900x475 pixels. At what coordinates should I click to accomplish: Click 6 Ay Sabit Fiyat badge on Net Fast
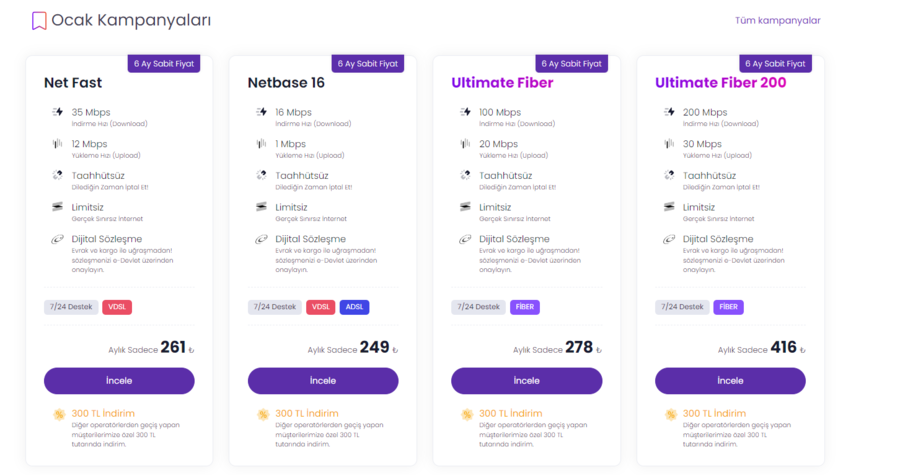pos(164,63)
